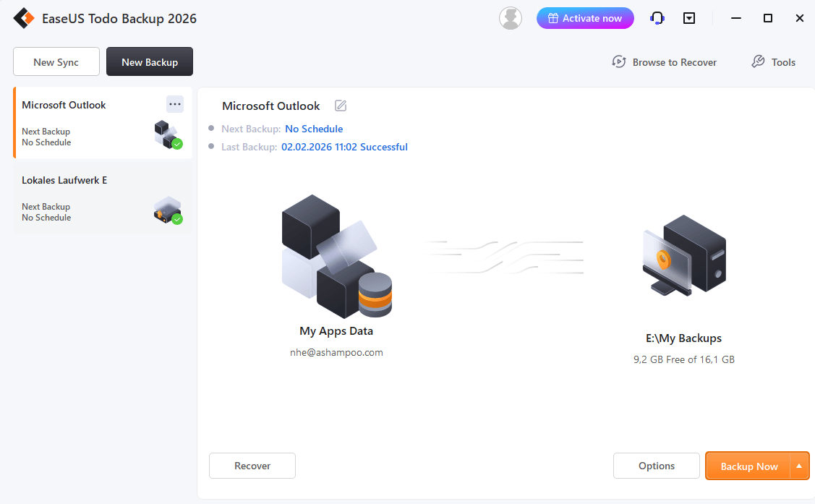This screenshot has width=815, height=504.
Task: Click the user account avatar
Action: coord(511,17)
